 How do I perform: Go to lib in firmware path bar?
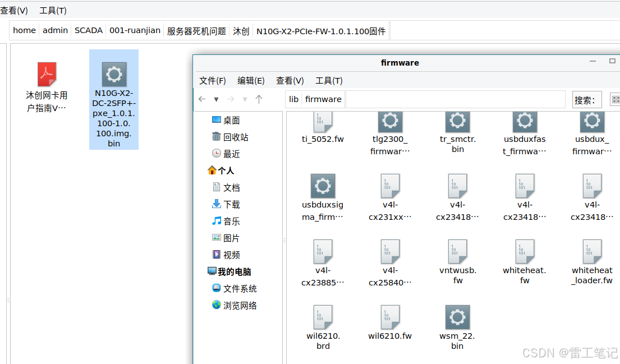(x=293, y=99)
